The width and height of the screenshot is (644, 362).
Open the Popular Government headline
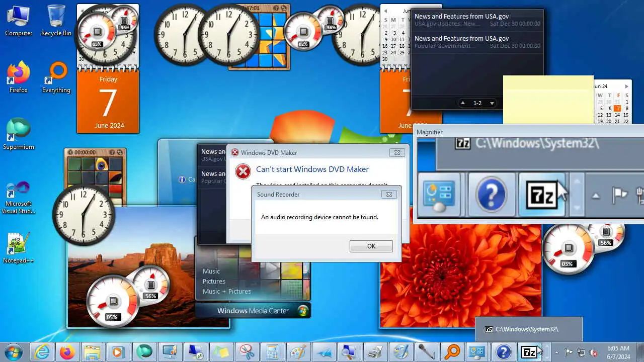coord(477,42)
